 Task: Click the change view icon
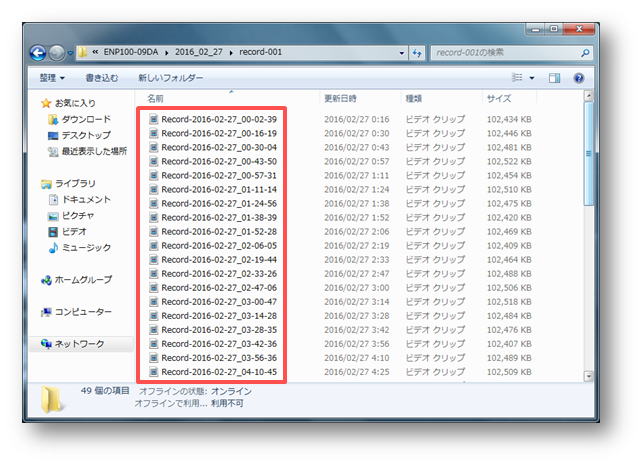tap(517, 77)
